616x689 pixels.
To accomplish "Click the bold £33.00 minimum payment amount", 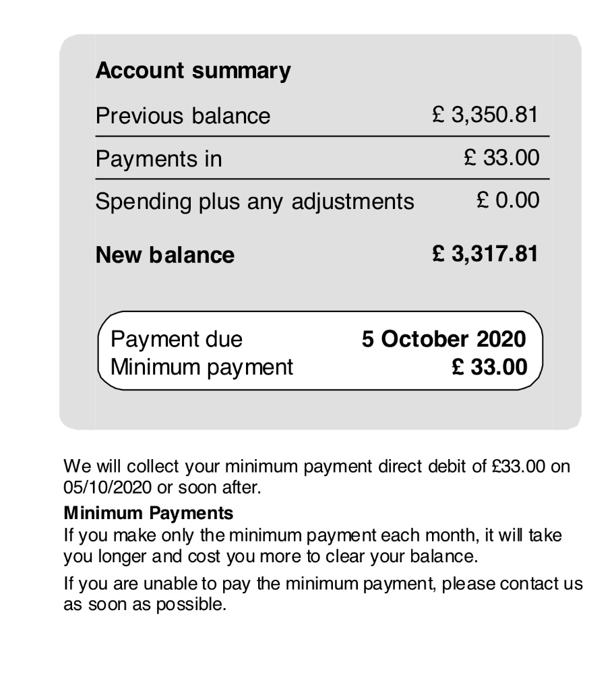I will [489, 367].
